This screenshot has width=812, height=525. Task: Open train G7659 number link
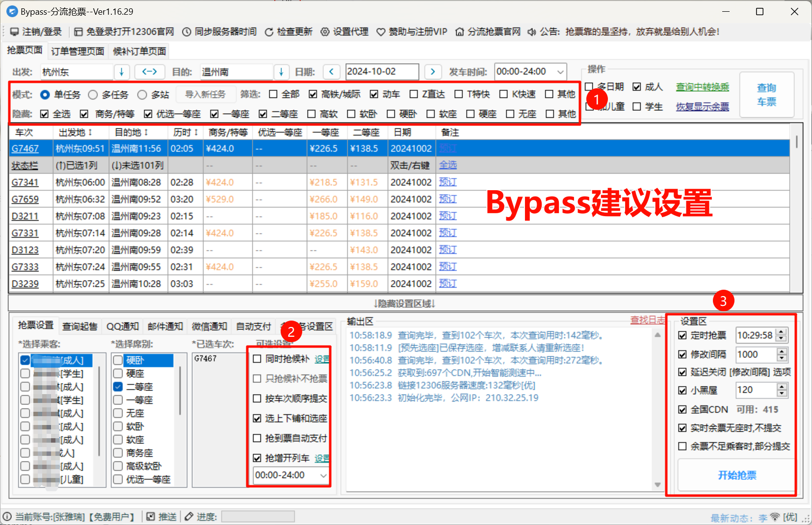(x=25, y=200)
